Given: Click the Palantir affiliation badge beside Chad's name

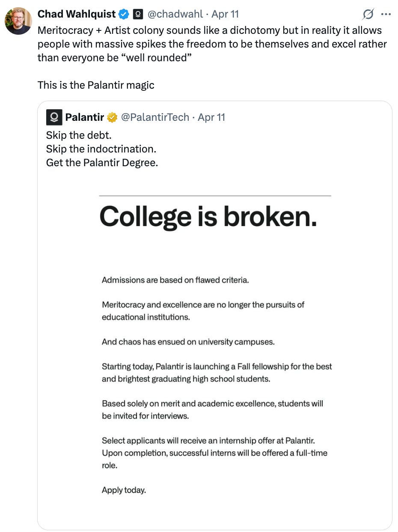Looking at the screenshot, I should (x=138, y=15).
